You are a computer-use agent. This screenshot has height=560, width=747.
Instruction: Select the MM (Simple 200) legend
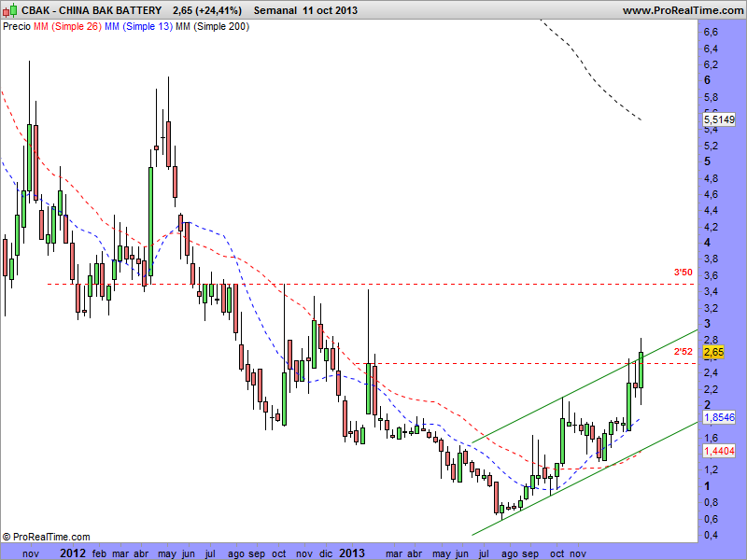pyautogui.click(x=212, y=26)
